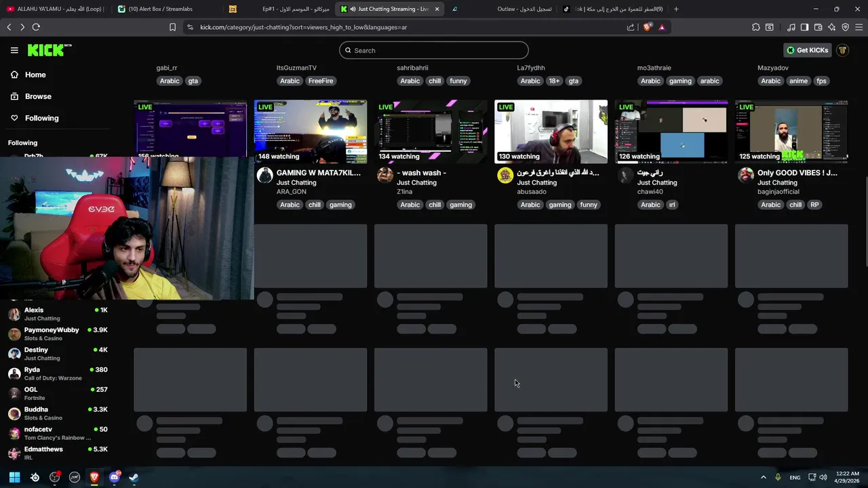Open PaymoneyWubby channel in sidebar

pyautogui.click(x=58, y=333)
